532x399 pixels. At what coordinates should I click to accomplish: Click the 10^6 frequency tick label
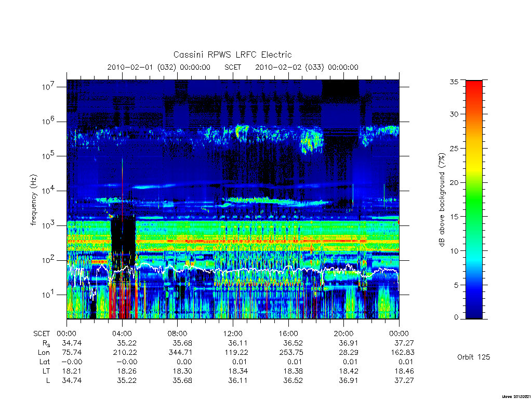click(48, 121)
